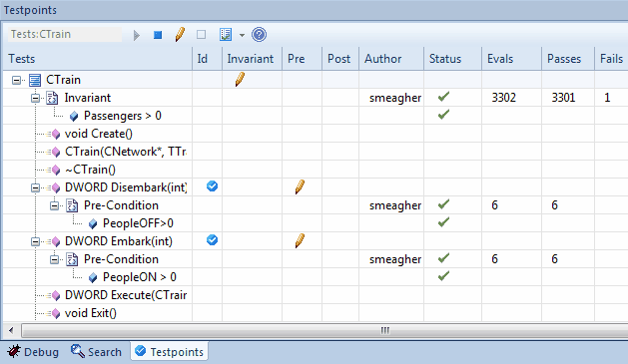Click the Tests:CTrain input field
The height and width of the screenshot is (364, 628).
pyautogui.click(x=65, y=34)
